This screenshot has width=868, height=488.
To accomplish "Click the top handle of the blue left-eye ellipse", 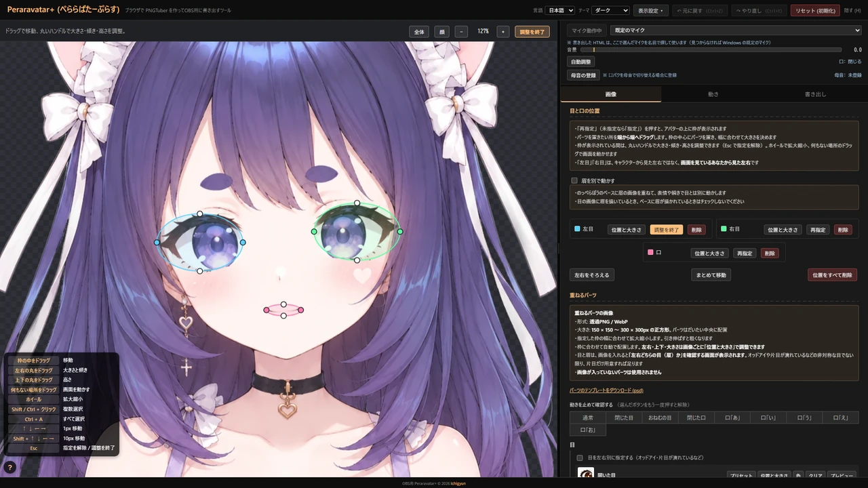I will 199,213.
